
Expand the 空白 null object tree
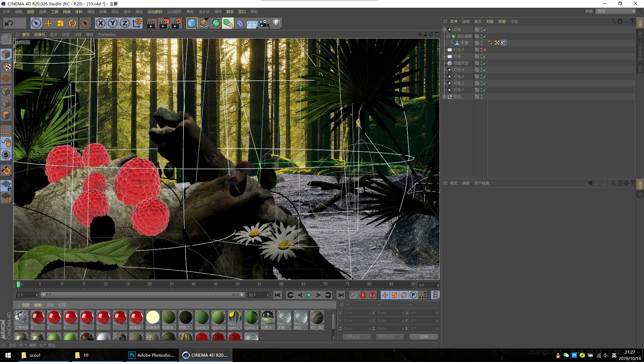pyautogui.click(x=444, y=97)
